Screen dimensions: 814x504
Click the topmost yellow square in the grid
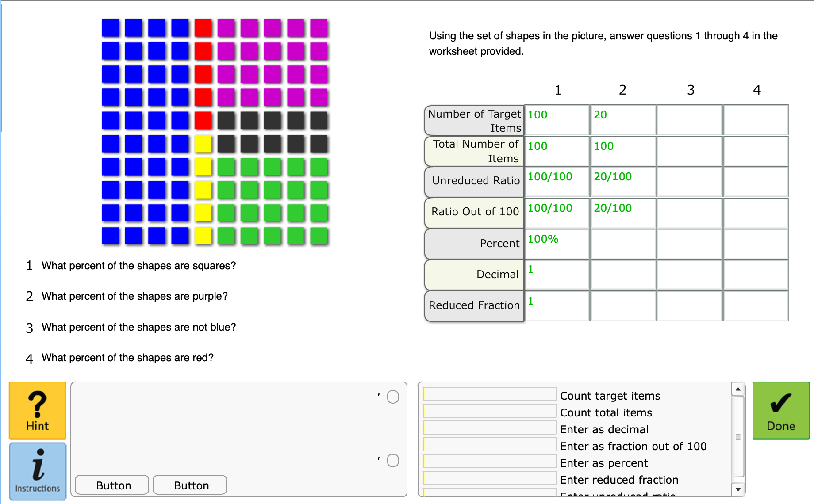tap(203, 144)
